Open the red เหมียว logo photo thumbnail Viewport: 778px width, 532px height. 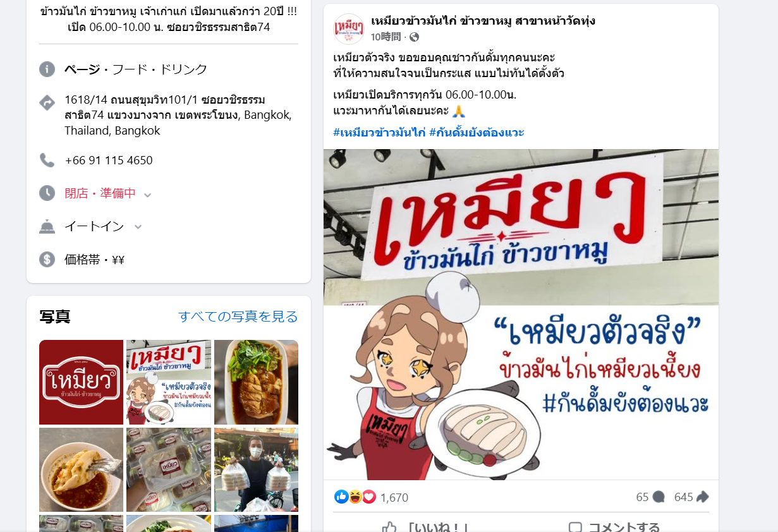[x=81, y=382]
